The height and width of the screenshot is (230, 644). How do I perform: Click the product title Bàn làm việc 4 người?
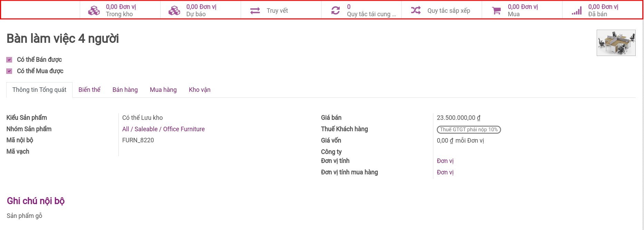pos(63,39)
